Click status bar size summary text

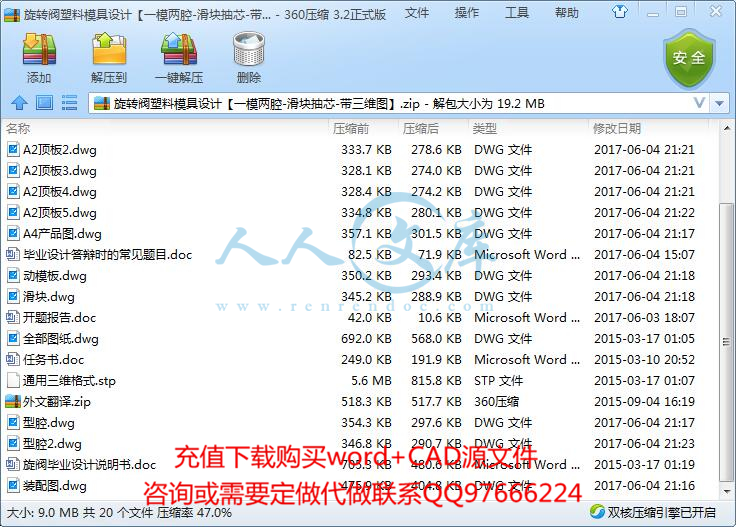click(119, 512)
